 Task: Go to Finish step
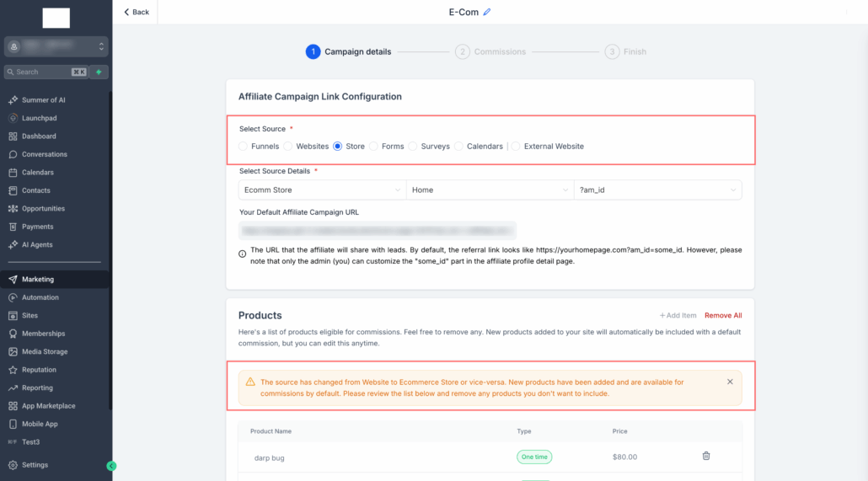tap(625, 51)
